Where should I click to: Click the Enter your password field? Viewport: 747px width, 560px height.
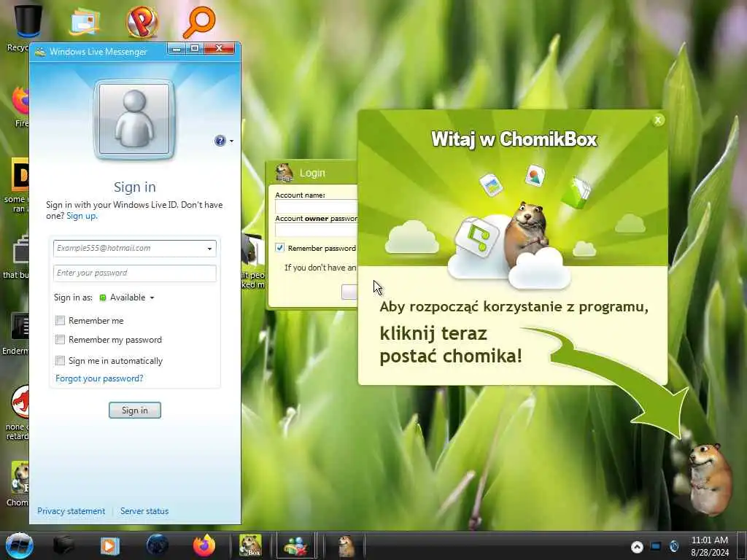point(134,273)
